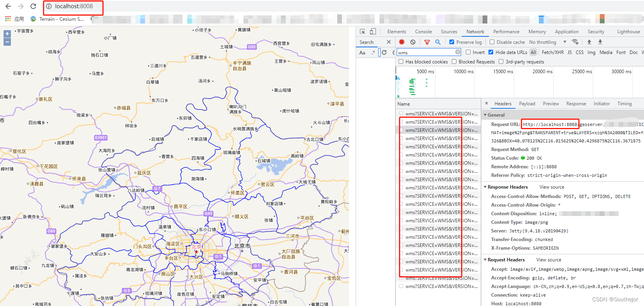Image resolution: width=644 pixels, height=306 pixels.
Task: View source of Response Headers
Action: (x=552, y=187)
